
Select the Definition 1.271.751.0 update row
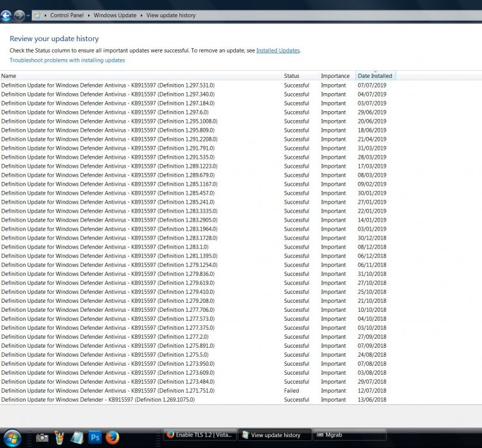point(198,391)
